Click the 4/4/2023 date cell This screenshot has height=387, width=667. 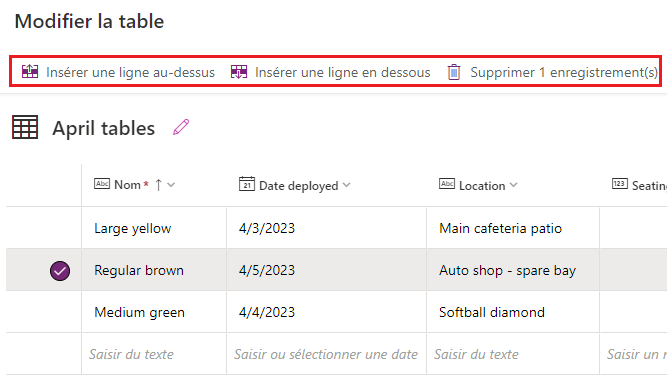click(x=326, y=312)
